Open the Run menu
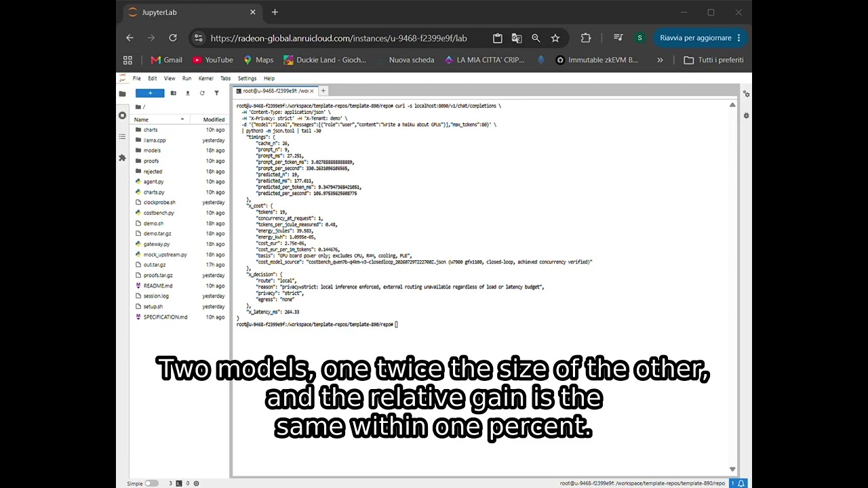 186,79
